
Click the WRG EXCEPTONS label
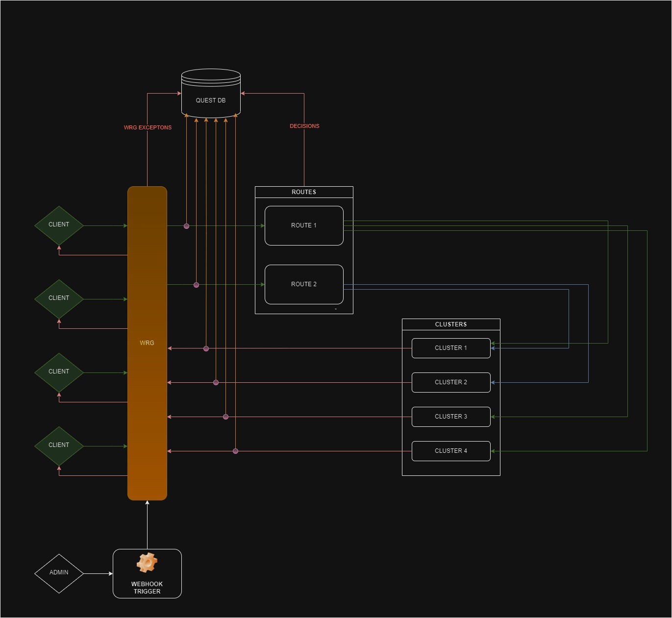(148, 127)
